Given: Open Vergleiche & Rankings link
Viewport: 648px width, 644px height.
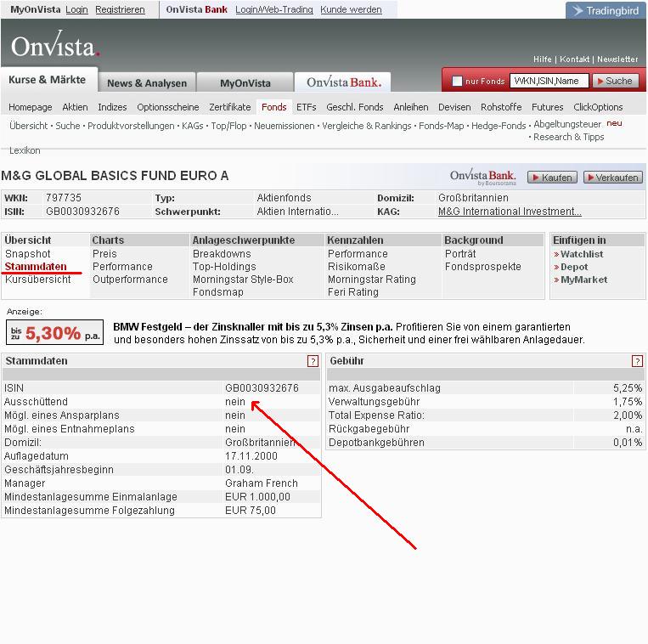Looking at the screenshot, I should pyautogui.click(x=367, y=126).
